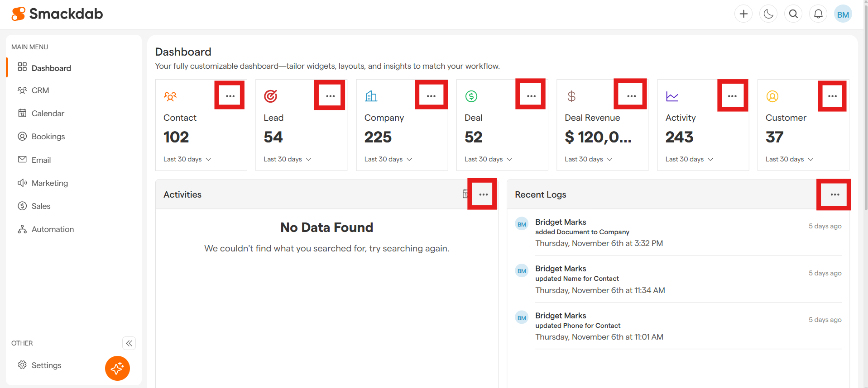This screenshot has width=868, height=388.
Task: Toggle dark mode with moon icon
Action: click(768, 14)
